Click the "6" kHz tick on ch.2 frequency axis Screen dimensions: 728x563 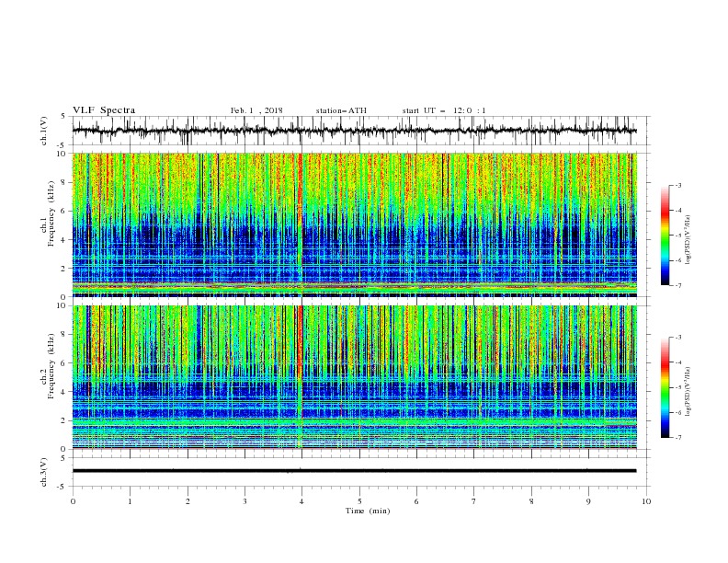[64, 363]
